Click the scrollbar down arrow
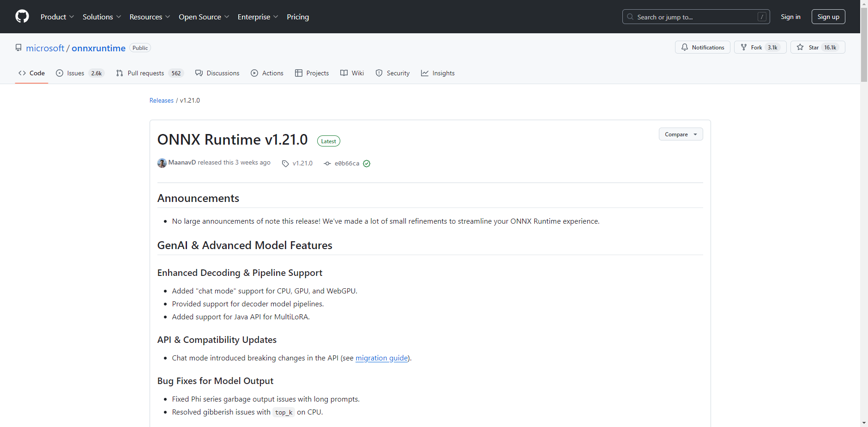 click(x=864, y=423)
